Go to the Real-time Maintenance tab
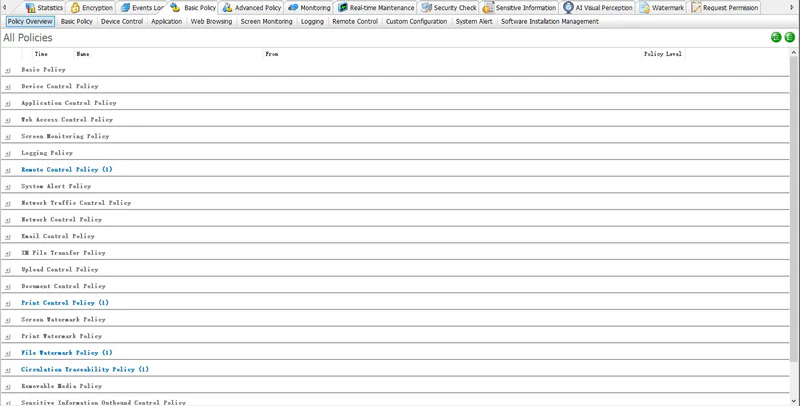Screen dimensions: 800x406 (x=376, y=8)
